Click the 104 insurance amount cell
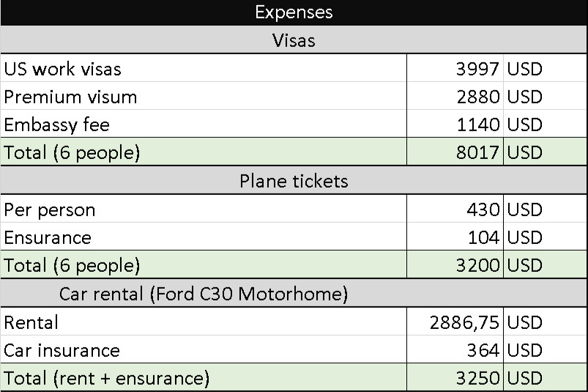Screen dimensions: 588x392 pyautogui.click(x=455, y=237)
